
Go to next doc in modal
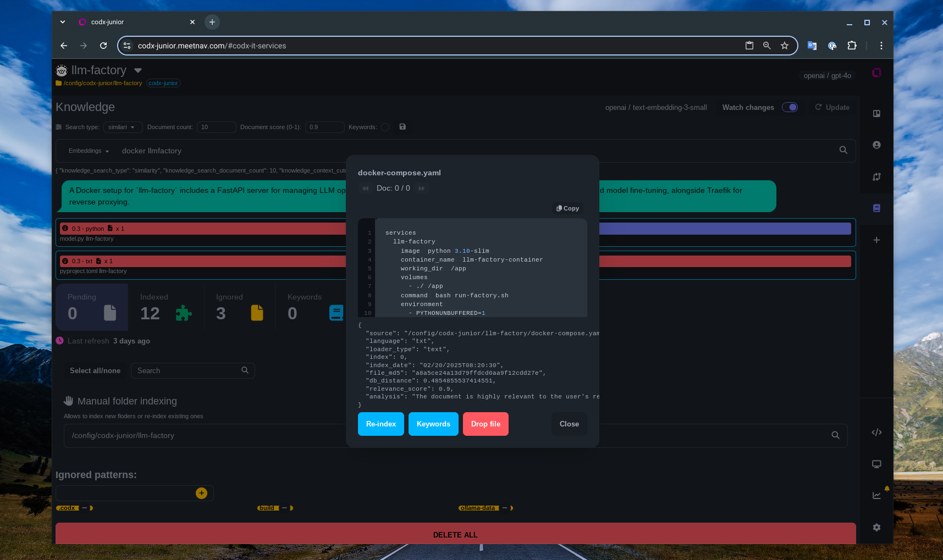(x=421, y=188)
